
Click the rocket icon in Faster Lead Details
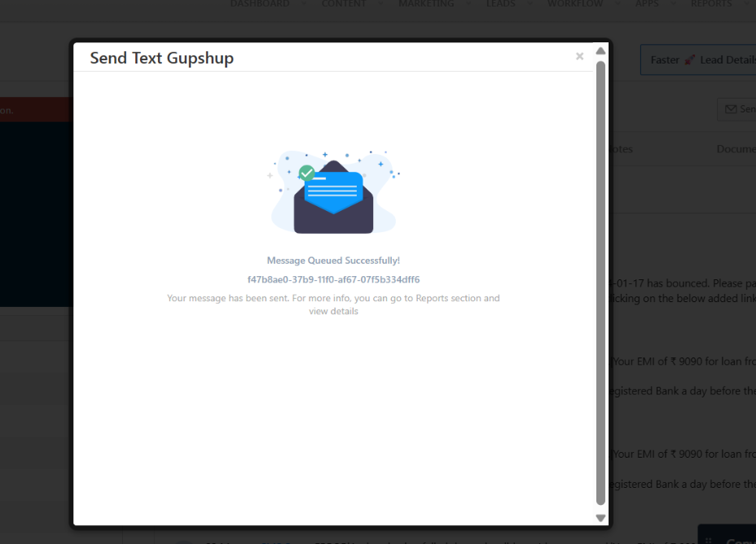point(690,59)
